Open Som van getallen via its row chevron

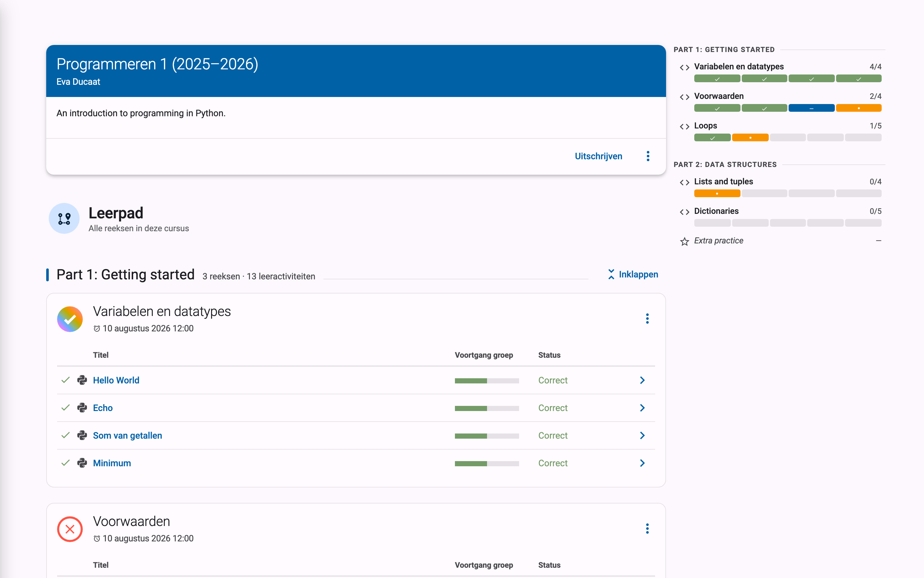[x=642, y=435]
